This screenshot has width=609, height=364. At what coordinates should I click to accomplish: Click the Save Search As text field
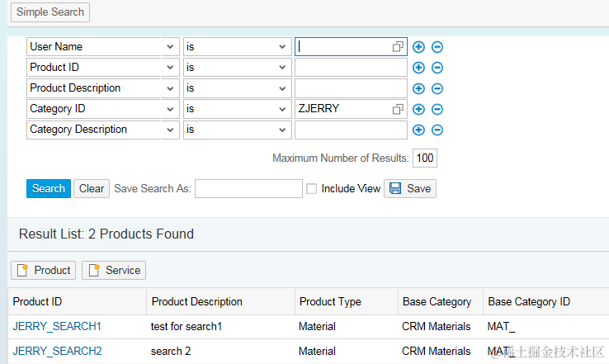pyautogui.click(x=248, y=189)
